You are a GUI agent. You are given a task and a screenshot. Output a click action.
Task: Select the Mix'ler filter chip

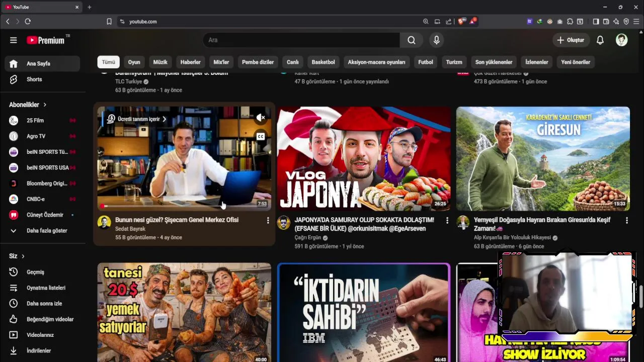pos(221,62)
